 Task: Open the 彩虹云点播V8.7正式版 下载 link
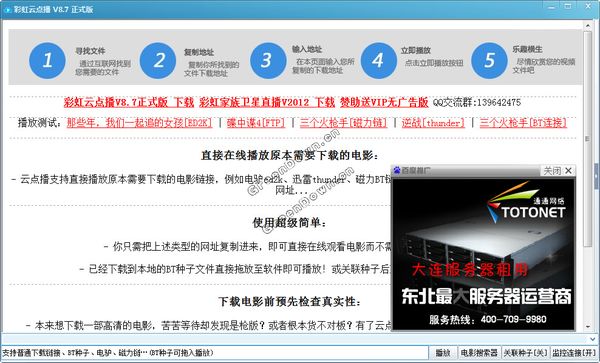point(129,102)
